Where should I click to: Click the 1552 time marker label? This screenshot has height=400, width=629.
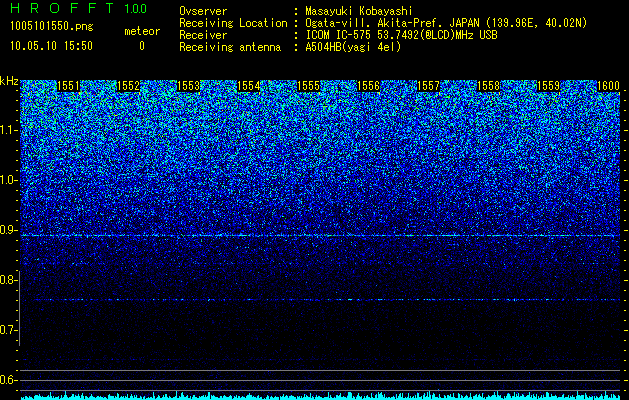coord(128,86)
